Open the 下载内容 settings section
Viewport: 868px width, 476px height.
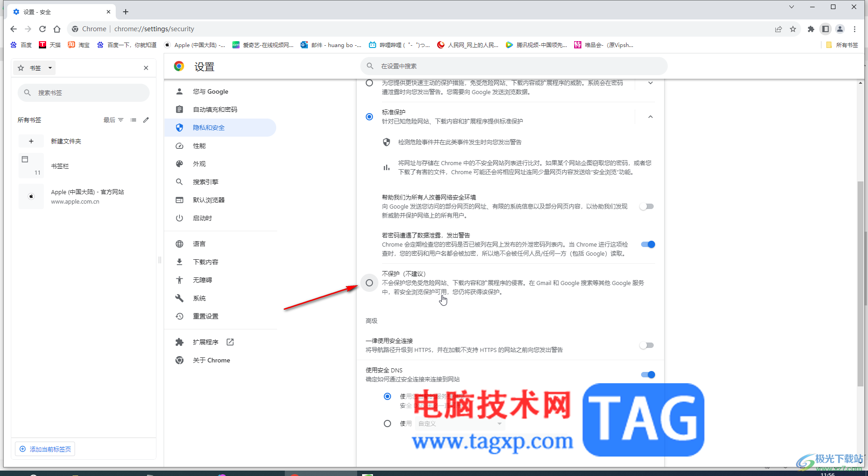(x=221, y=262)
